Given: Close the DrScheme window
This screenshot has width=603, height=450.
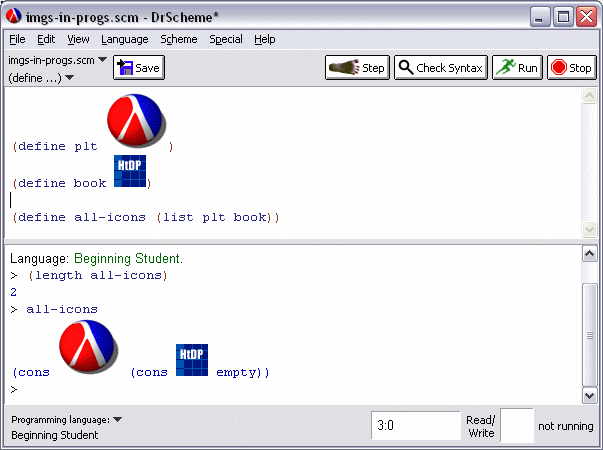Looking at the screenshot, I should click(x=586, y=17).
